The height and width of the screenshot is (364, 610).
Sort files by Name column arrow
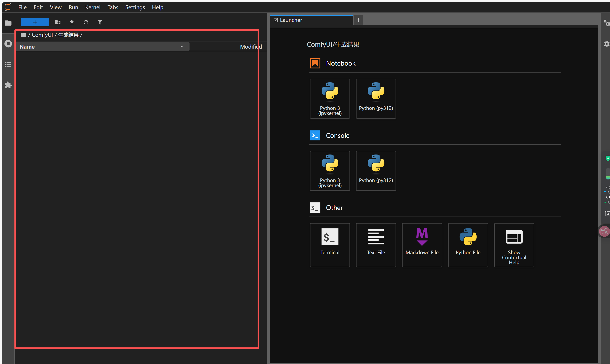click(181, 47)
